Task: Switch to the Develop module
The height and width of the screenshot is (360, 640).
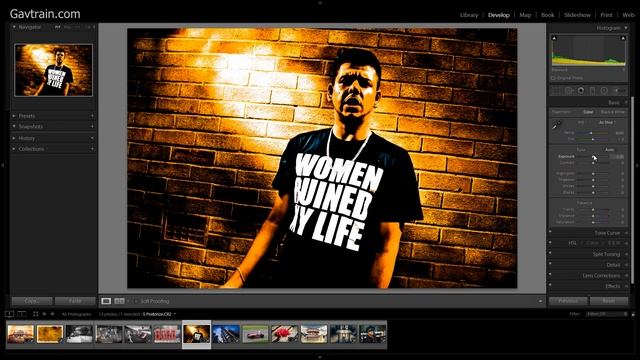Action: [x=499, y=15]
